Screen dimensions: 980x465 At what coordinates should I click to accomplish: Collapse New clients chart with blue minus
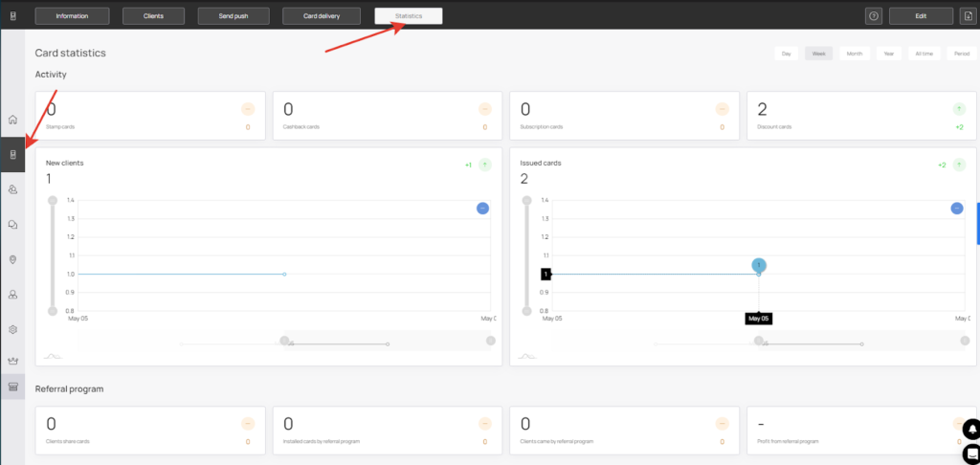click(x=482, y=209)
